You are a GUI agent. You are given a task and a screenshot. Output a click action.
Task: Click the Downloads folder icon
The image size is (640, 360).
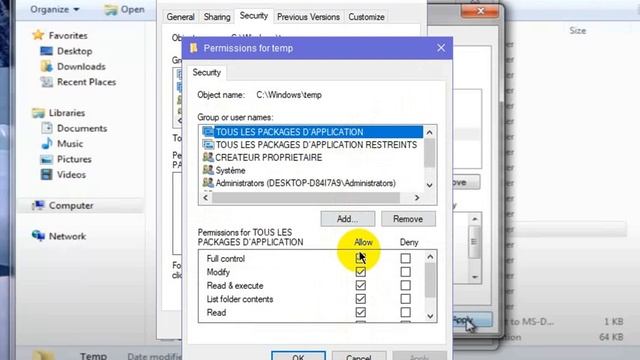[x=47, y=66]
